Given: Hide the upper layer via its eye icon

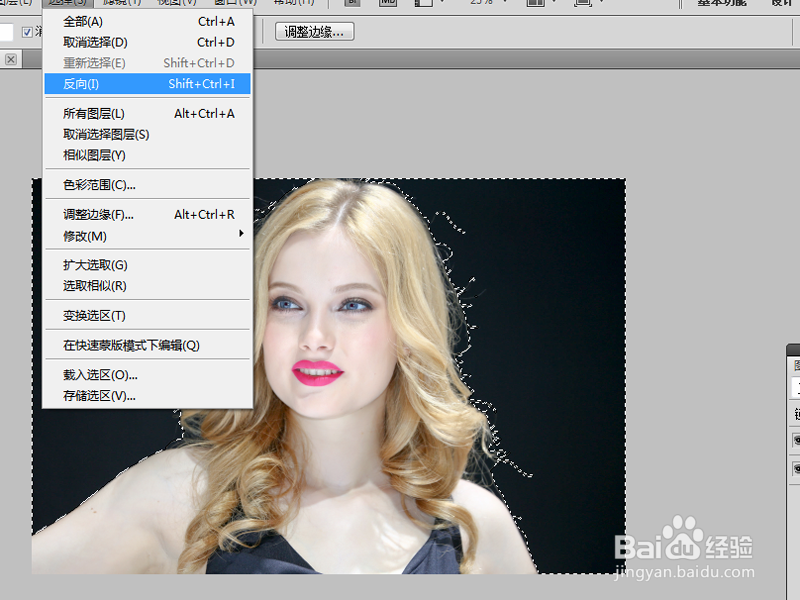Looking at the screenshot, I should (796, 439).
